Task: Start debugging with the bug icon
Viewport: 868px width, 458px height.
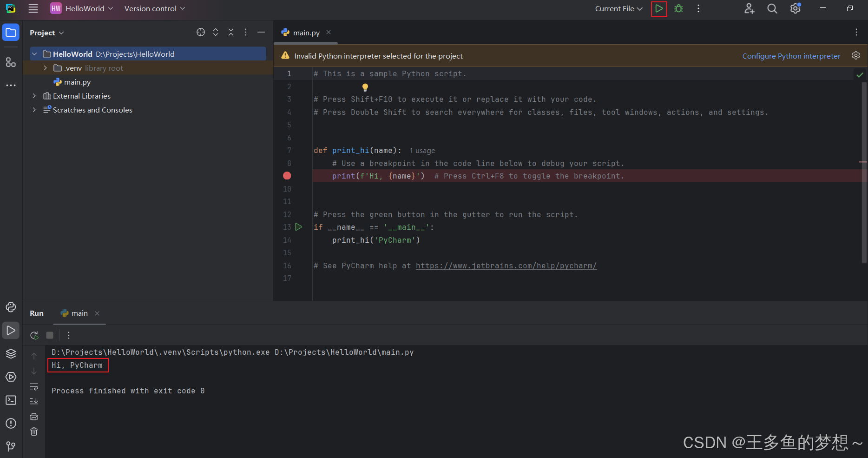Action: point(678,8)
